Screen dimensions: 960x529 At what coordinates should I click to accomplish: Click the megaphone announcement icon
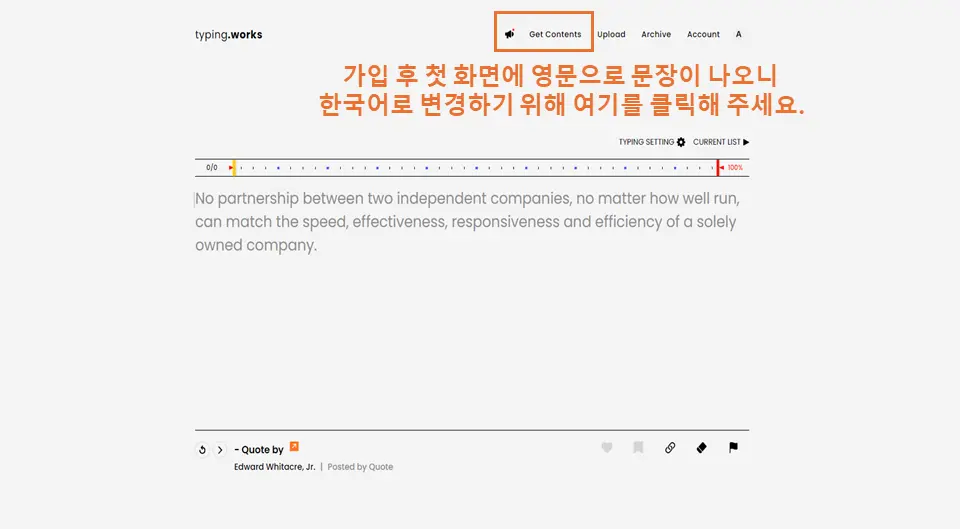[x=509, y=34]
